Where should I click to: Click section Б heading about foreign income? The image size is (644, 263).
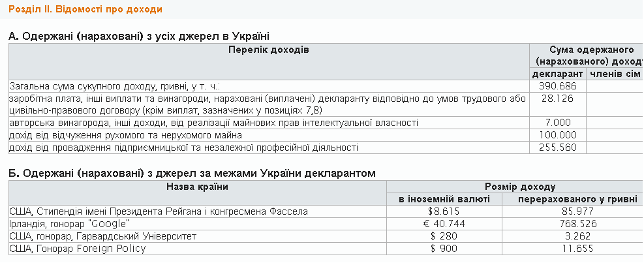pos(192,173)
